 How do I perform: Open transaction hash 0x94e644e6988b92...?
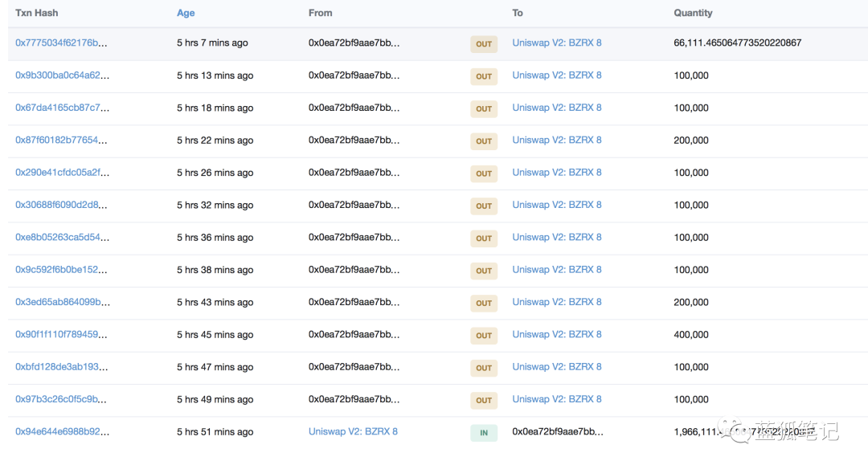[63, 431]
